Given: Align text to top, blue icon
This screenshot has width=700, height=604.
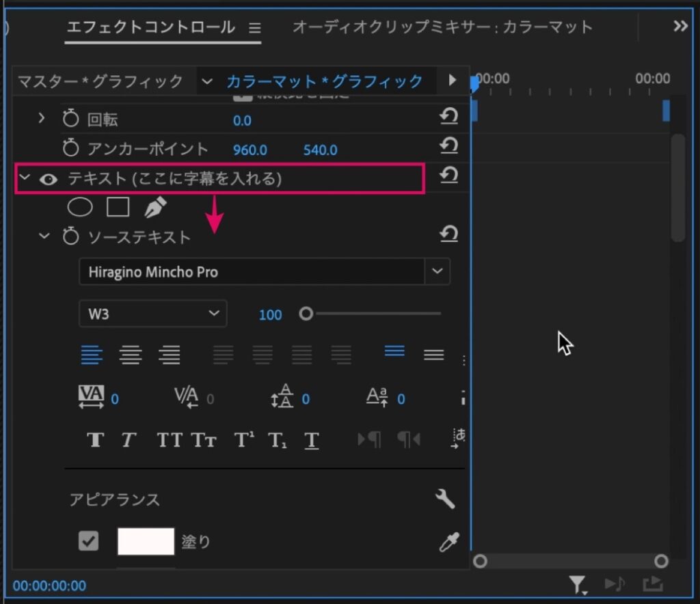Looking at the screenshot, I should click(394, 351).
